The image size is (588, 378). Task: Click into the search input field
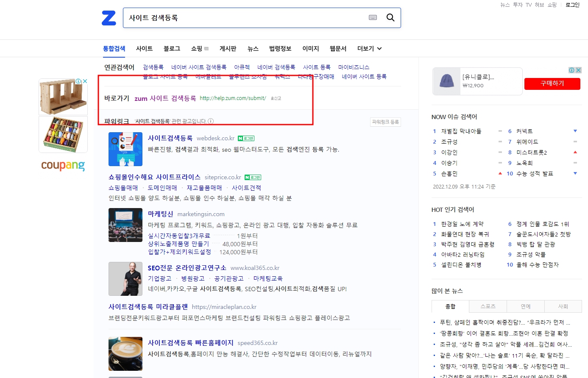point(246,18)
